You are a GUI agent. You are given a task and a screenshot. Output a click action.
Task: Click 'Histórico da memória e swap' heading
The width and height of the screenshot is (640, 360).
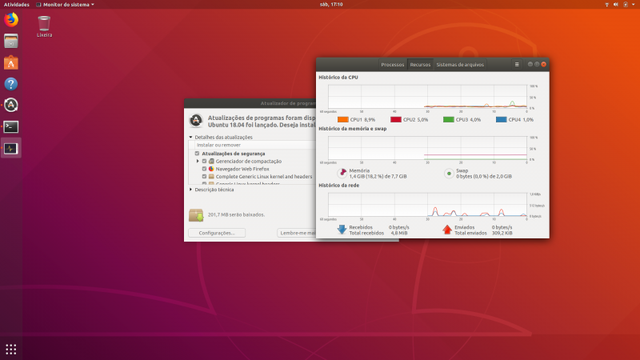point(353,129)
